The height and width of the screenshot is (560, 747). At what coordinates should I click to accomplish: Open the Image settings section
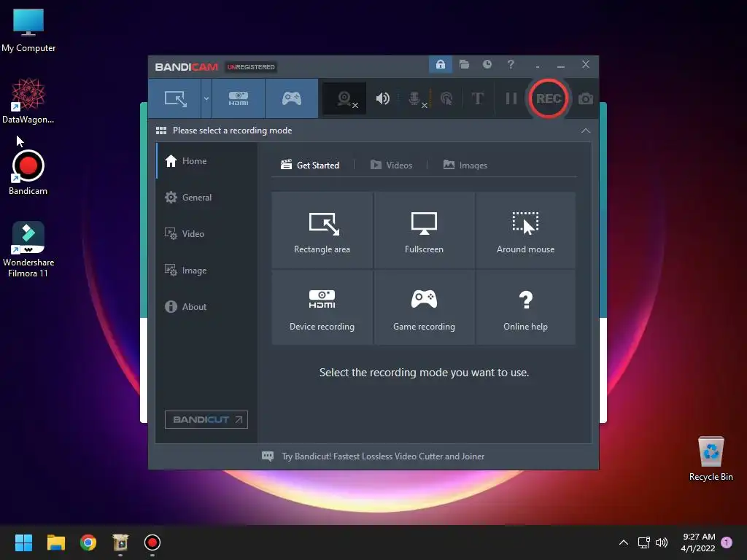pyautogui.click(x=206, y=271)
